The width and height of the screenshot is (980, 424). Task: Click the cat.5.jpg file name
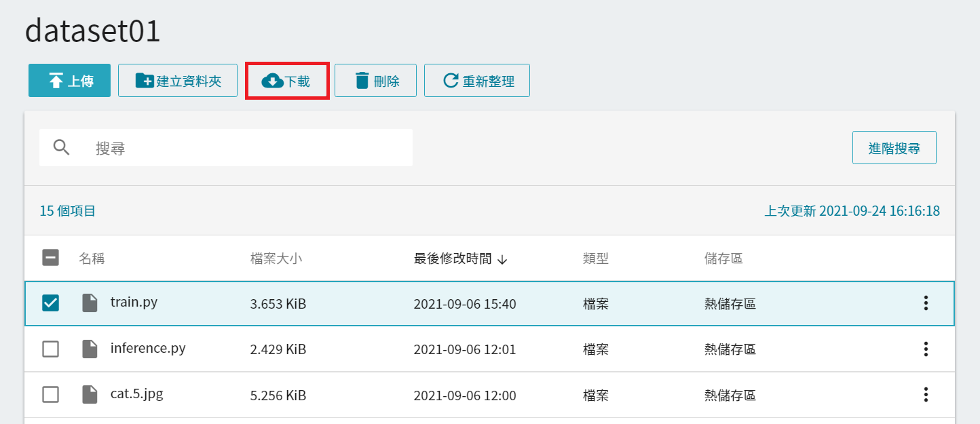pyautogui.click(x=137, y=394)
